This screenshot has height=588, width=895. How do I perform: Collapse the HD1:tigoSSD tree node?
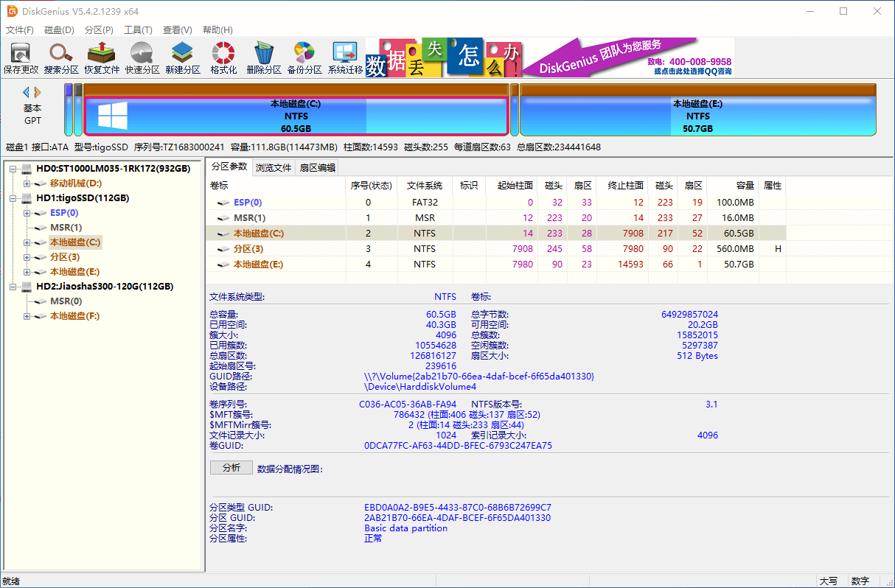click(x=13, y=198)
